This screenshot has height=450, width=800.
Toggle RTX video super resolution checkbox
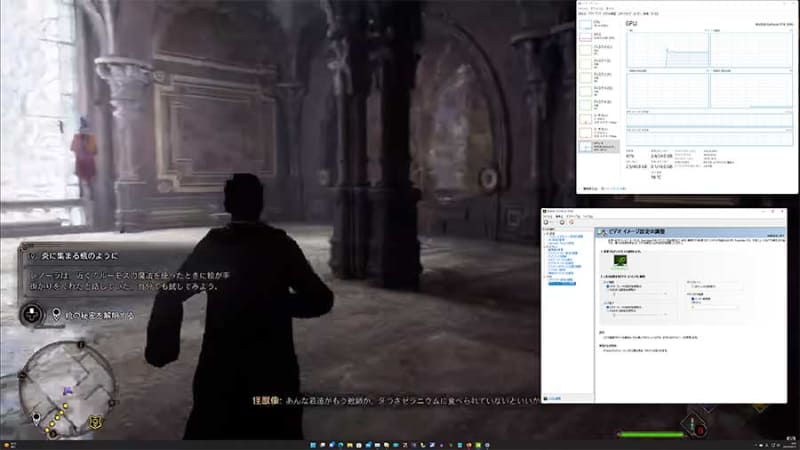tap(693, 299)
